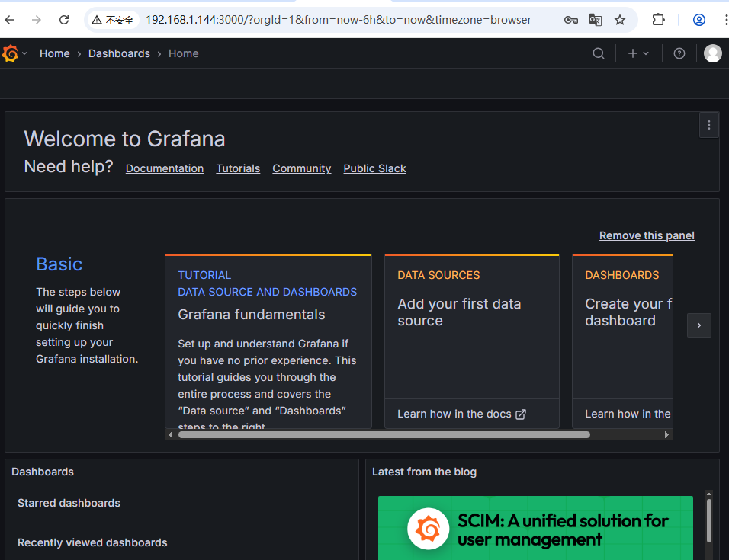Image resolution: width=729 pixels, height=560 pixels.
Task: Click the saved passwords key icon
Action: click(x=570, y=20)
